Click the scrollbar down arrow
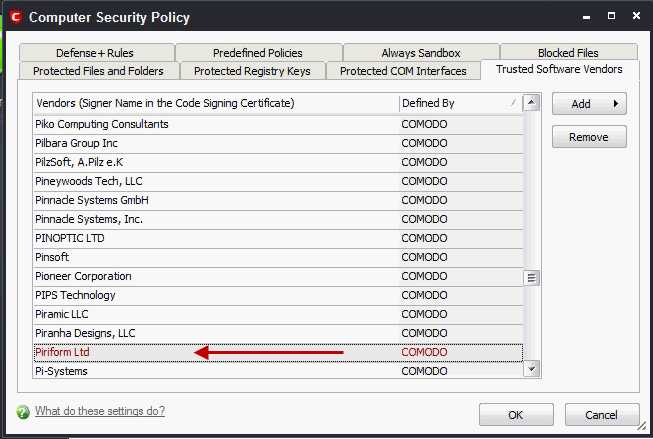Screen dimensions: 653x439 pos(531,369)
